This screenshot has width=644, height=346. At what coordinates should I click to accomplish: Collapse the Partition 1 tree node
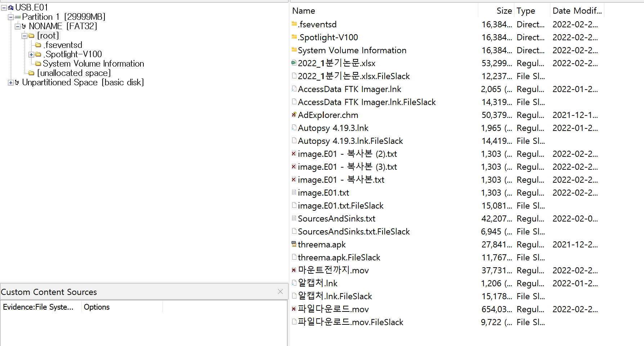[11, 17]
